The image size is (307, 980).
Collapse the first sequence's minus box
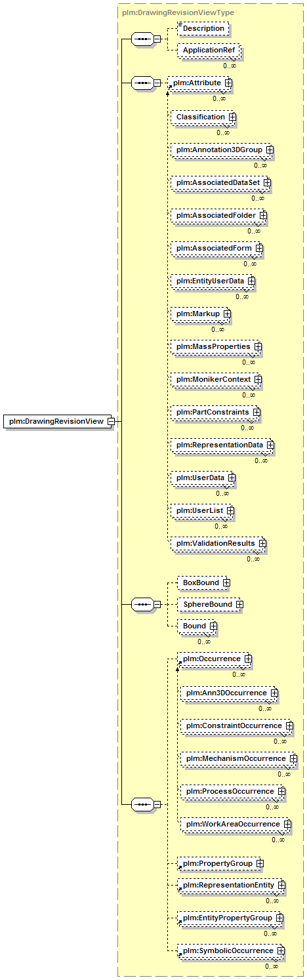[x=156, y=39]
